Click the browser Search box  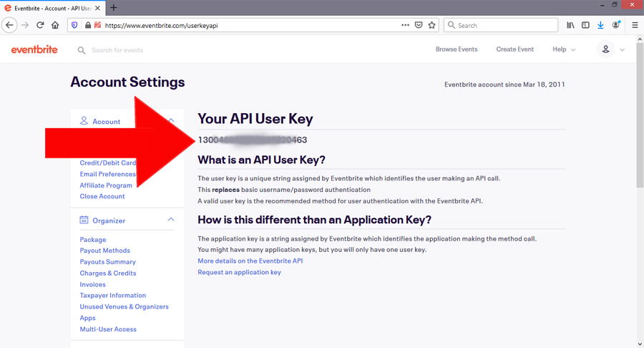501,25
